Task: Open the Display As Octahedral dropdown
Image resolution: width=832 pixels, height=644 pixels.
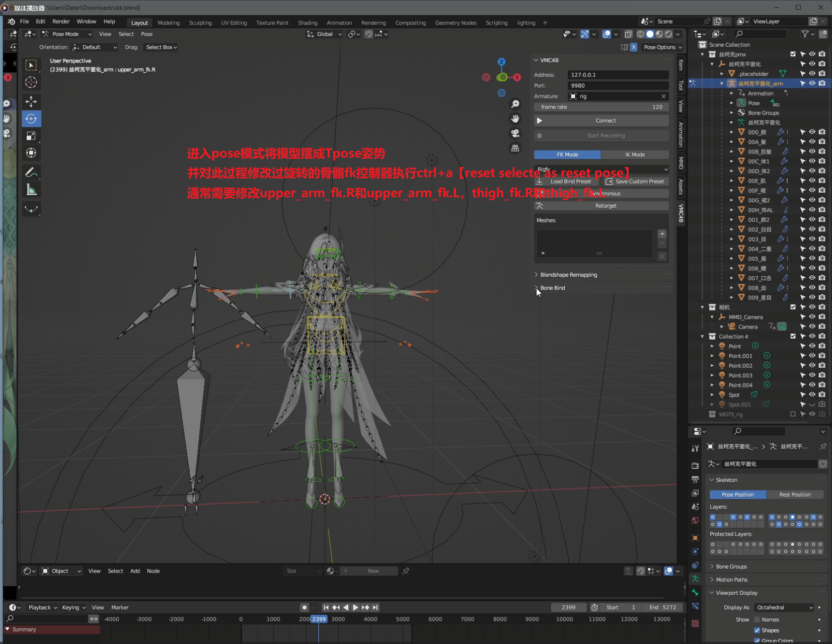Action: (x=784, y=607)
